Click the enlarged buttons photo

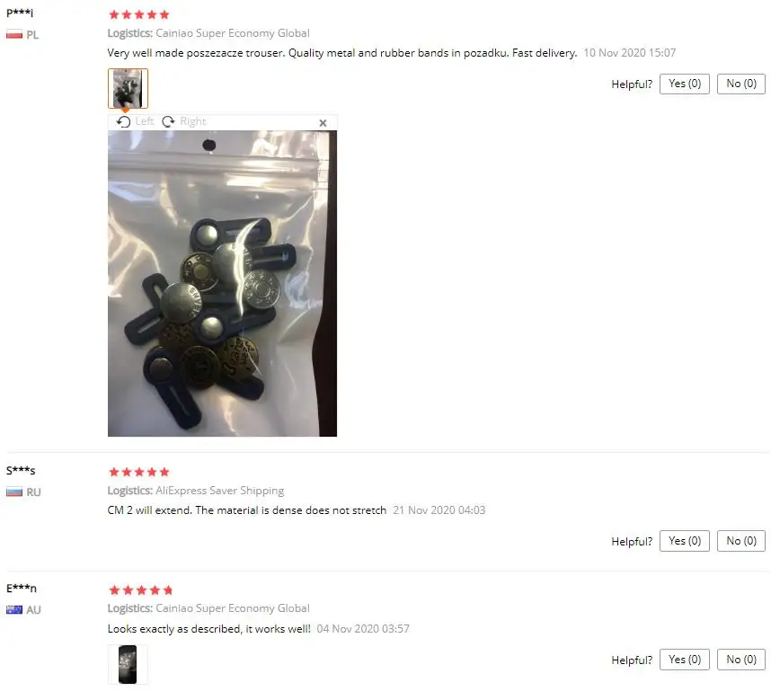(222, 283)
